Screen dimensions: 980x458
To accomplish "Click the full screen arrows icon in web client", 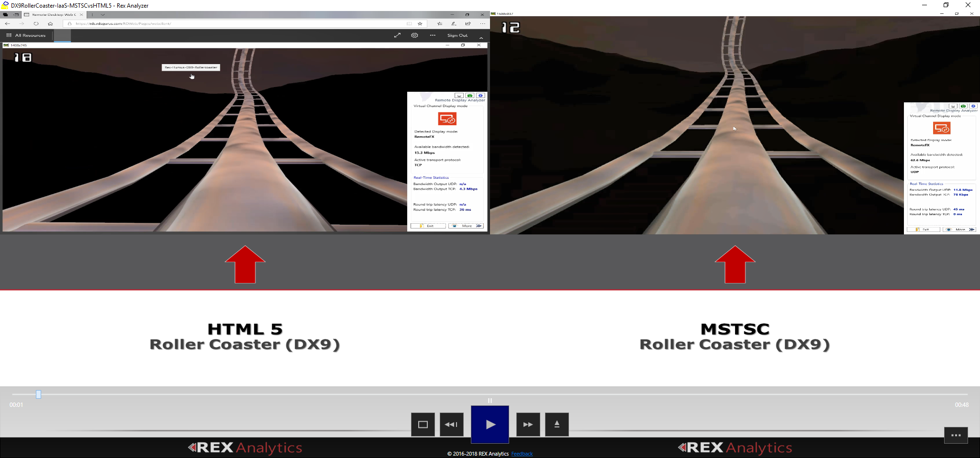I will point(397,35).
